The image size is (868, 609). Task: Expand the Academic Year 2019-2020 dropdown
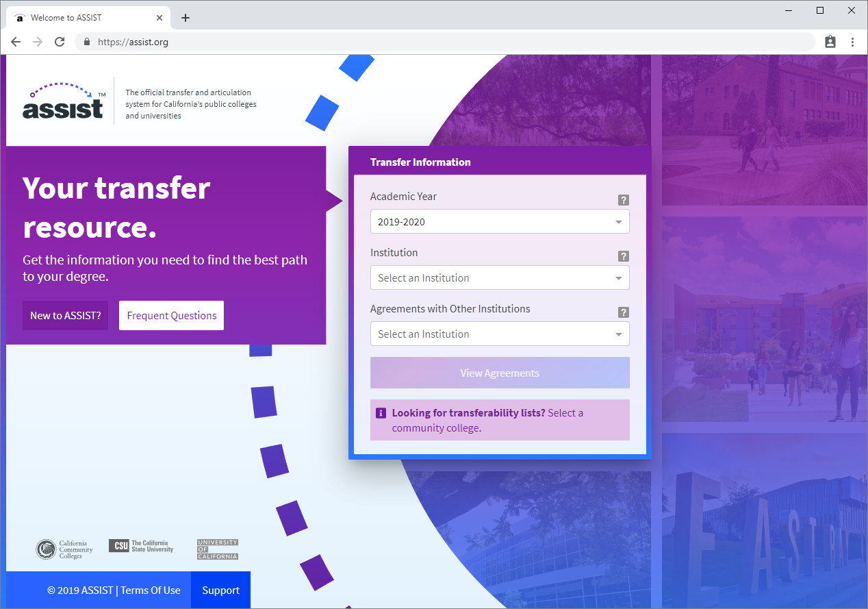[499, 222]
